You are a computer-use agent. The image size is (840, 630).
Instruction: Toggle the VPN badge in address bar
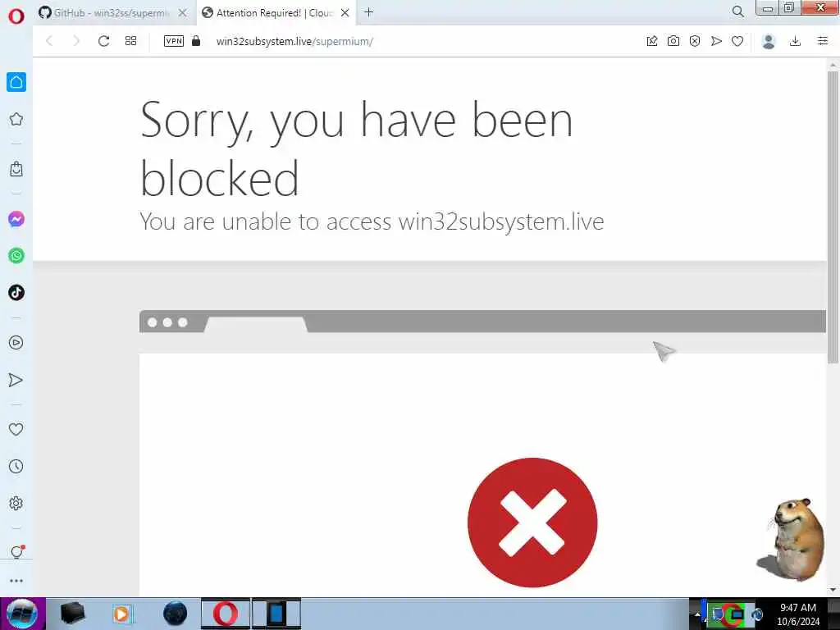coord(174,41)
